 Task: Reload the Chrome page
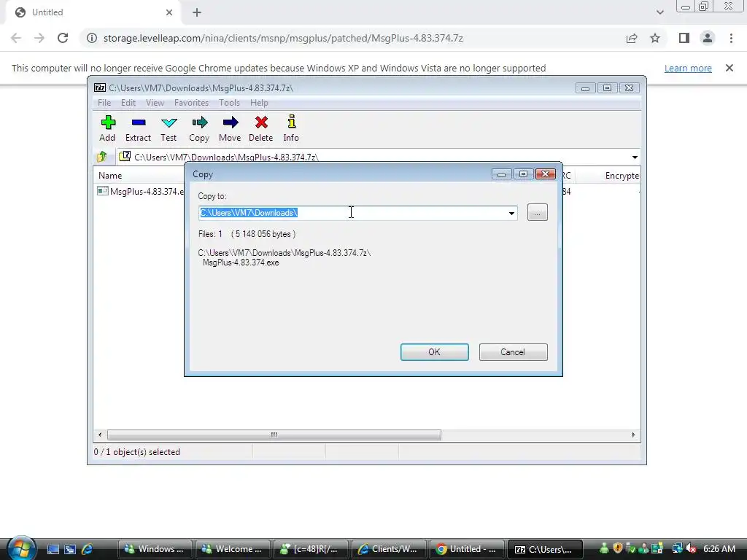pyautogui.click(x=63, y=38)
